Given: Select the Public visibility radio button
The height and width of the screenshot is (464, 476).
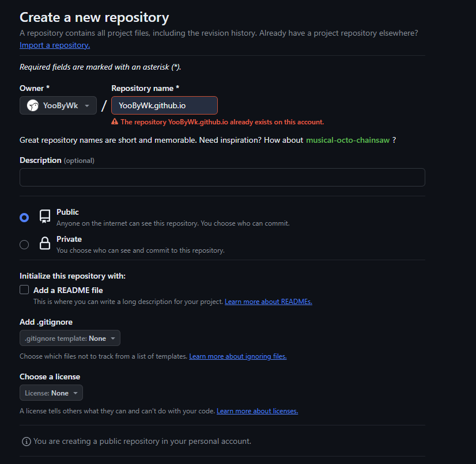Looking at the screenshot, I should tap(24, 218).
